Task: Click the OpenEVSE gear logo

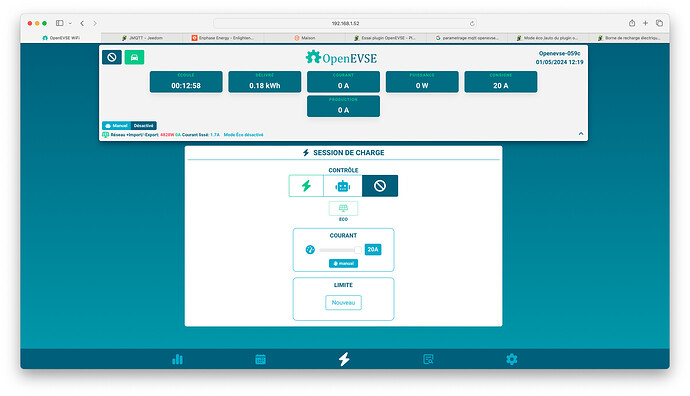Action: click(313, 57)
